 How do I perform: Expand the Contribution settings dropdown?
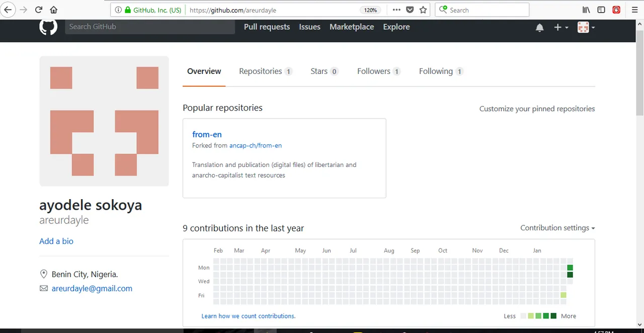[x=557, y=228]
